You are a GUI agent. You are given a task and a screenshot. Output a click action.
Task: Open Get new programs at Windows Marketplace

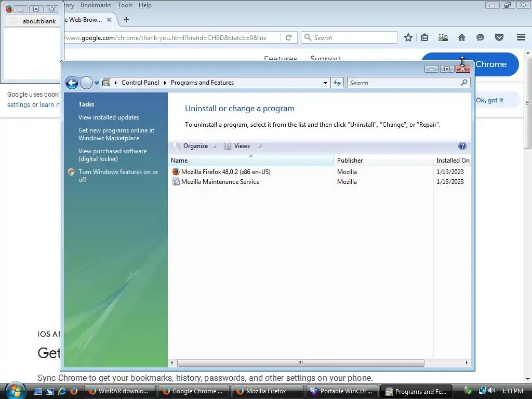click(x=116, y=135)
